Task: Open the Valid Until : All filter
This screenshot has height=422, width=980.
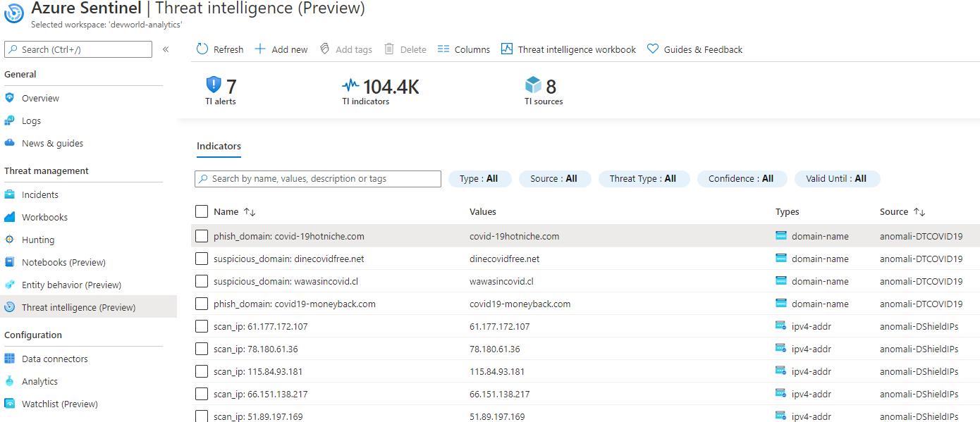Action: click(x=838, y=179)
